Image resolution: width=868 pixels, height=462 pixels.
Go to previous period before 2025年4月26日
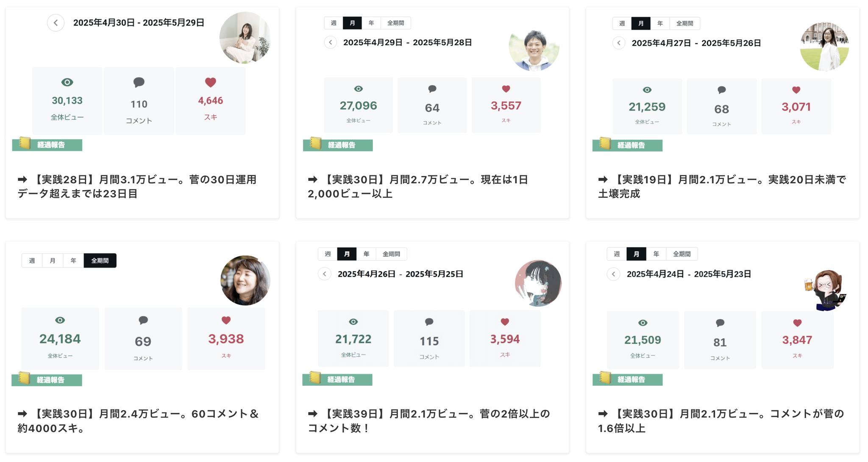(324, 274)
